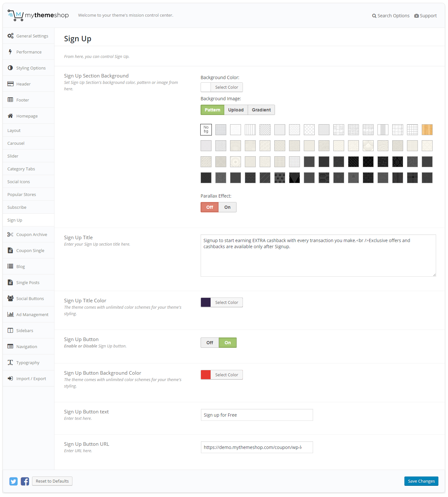Expand the Homepage menu section

[27, 116]
